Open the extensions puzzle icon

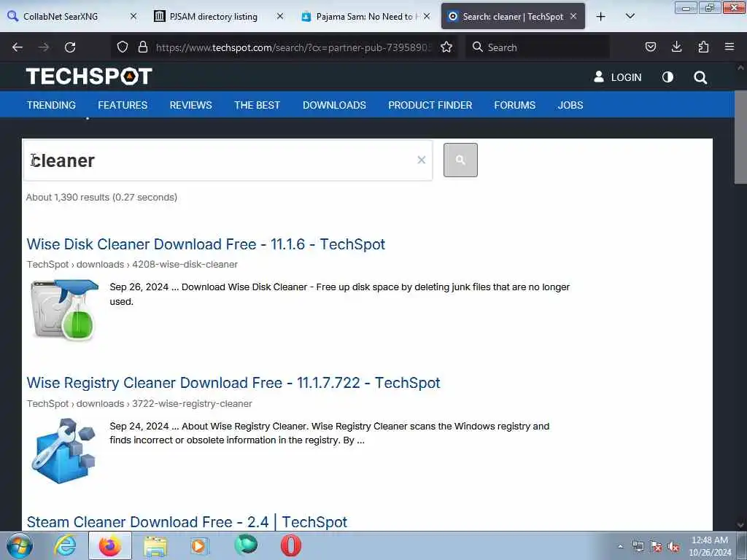pyautogui.click(x=703, y=47)
